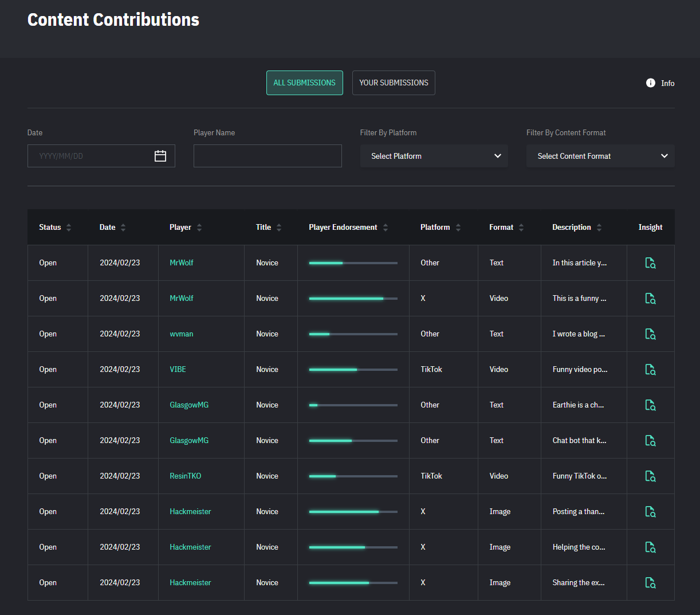This screenshot has height=615, width=700.
Task: Sort by Description column arrows
Action: click(x=599, y=228)
